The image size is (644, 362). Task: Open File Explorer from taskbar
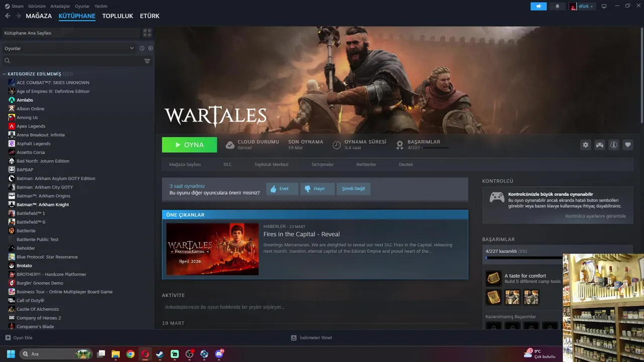coord(116,354)
